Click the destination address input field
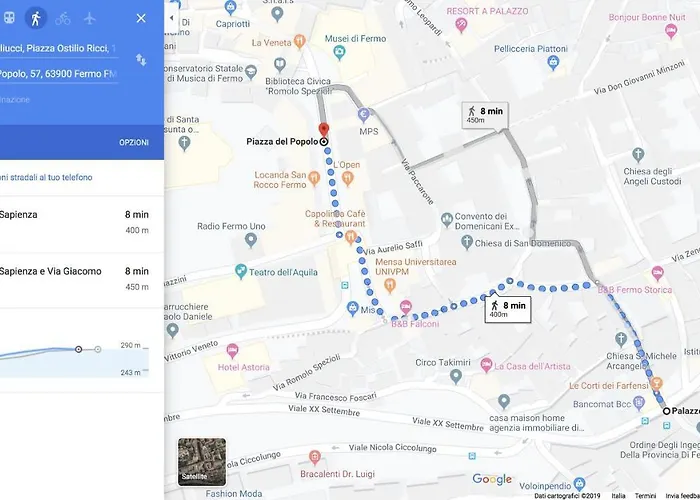Screen dimensions: 700x500 [58, 74]
